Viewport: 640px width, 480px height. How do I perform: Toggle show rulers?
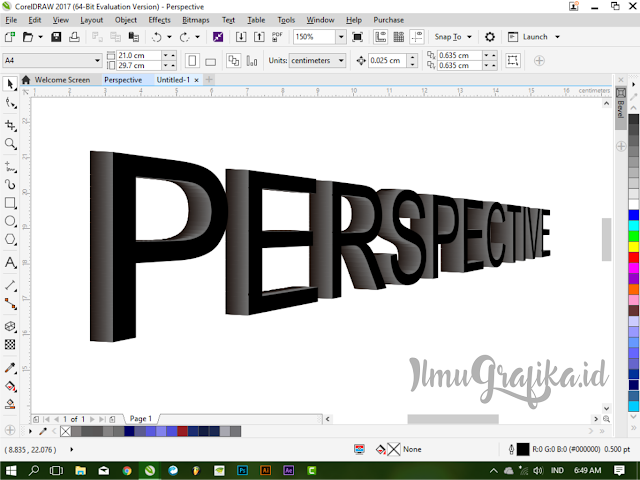(x=380, y=37)
